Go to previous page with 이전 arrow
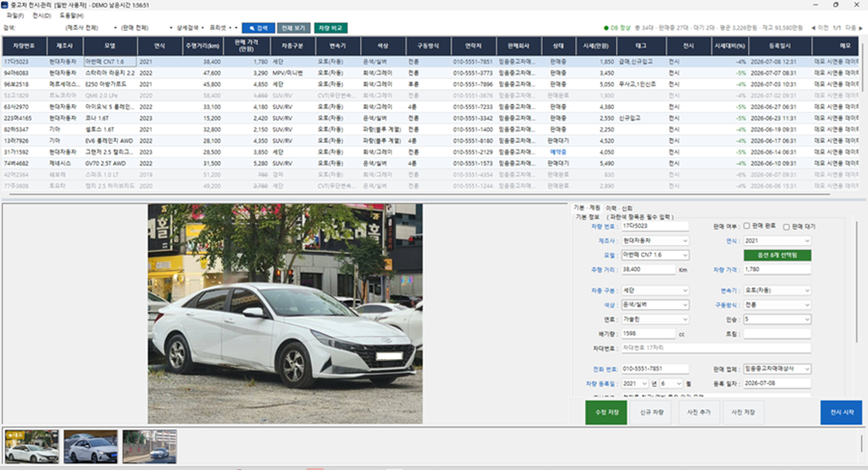The image size is (868, 470). (820, 28)
